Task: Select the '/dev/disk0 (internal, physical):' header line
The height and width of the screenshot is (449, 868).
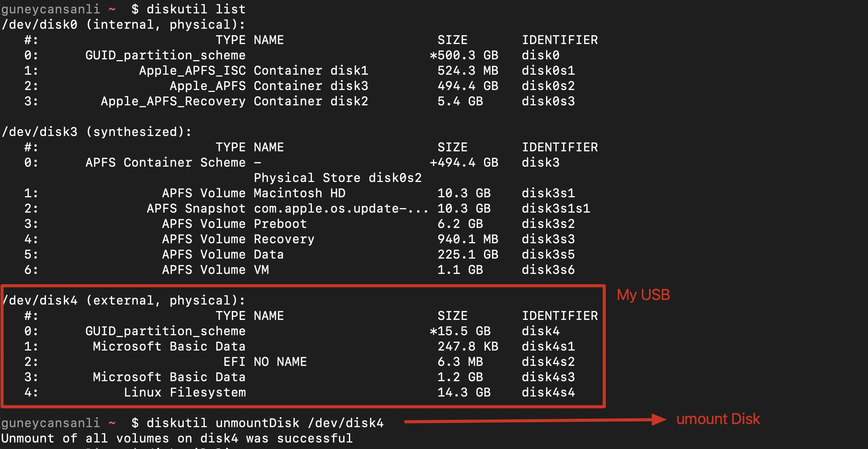Action: pos(123,25)
